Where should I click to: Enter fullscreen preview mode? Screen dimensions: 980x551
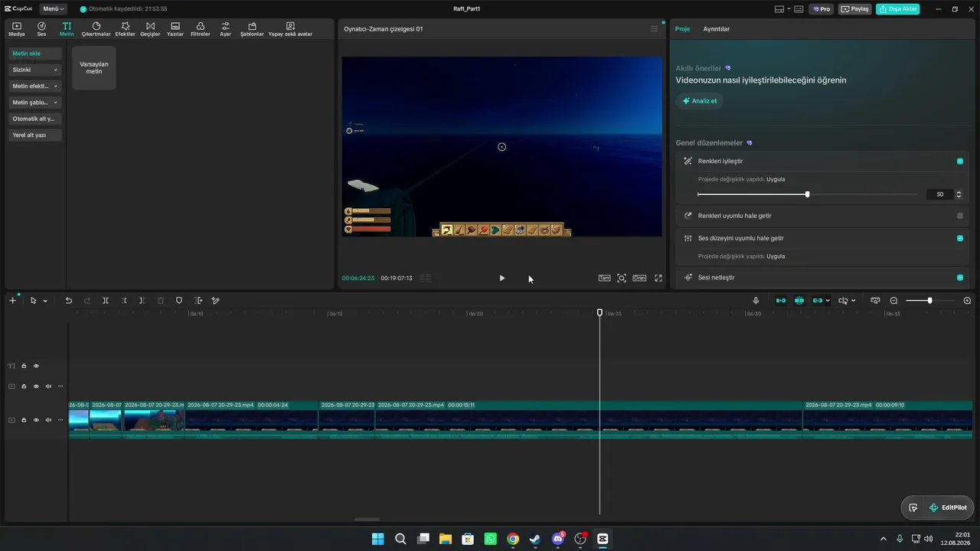coord(658,278)
